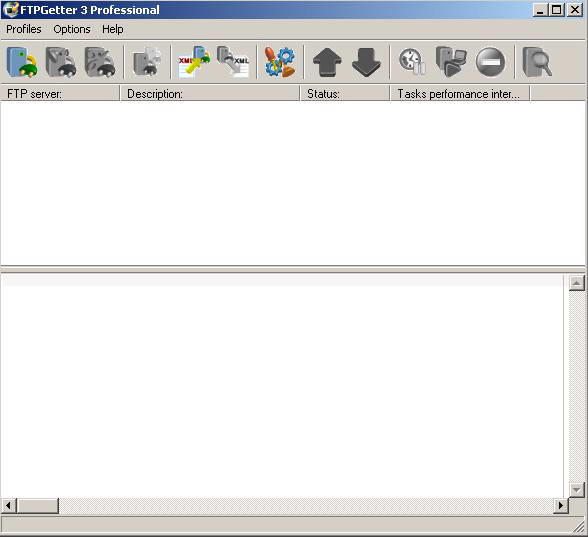This screenshot has height=537, width=588.
Task: Click the second grayed-out server profile icon
Action: [61, 62]
